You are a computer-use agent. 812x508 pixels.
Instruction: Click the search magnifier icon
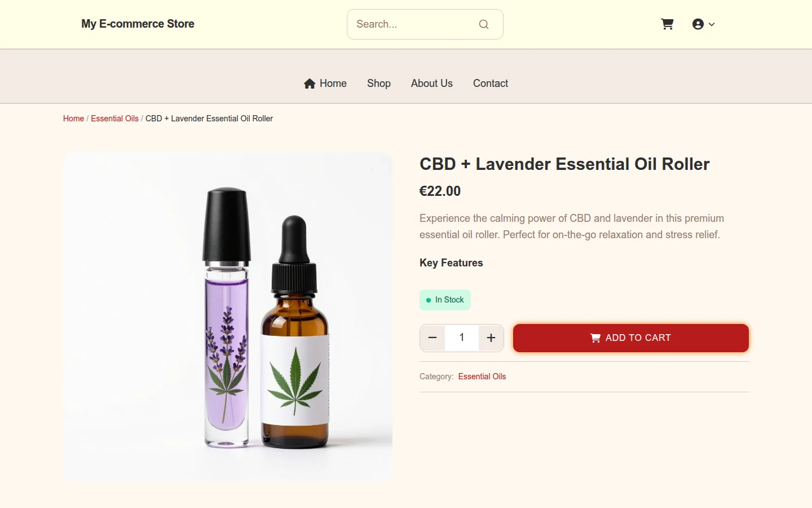tap(484, 24)
